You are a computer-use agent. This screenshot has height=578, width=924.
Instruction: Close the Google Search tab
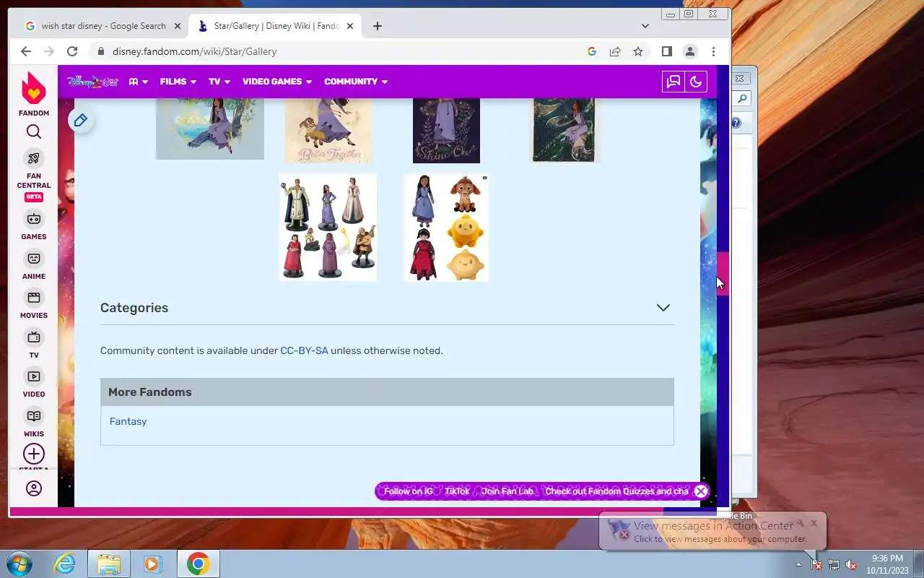click(x=178, y=26)
